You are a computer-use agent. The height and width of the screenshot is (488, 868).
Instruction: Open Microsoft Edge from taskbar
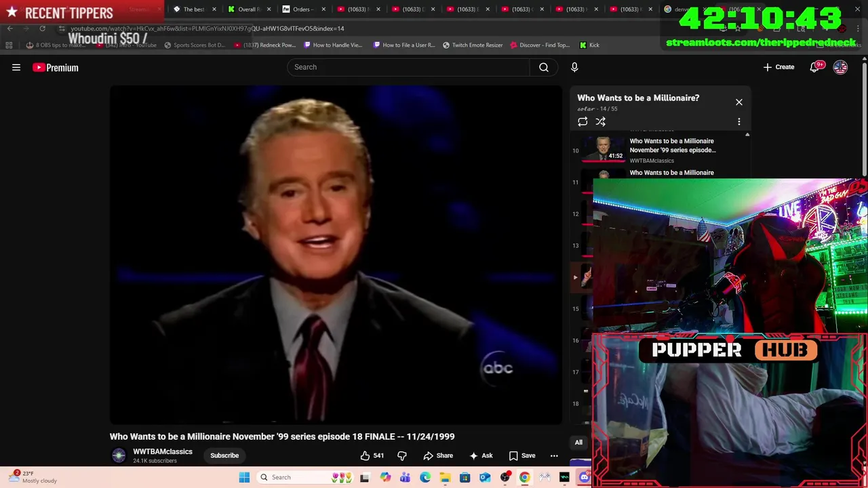[425, 477]
